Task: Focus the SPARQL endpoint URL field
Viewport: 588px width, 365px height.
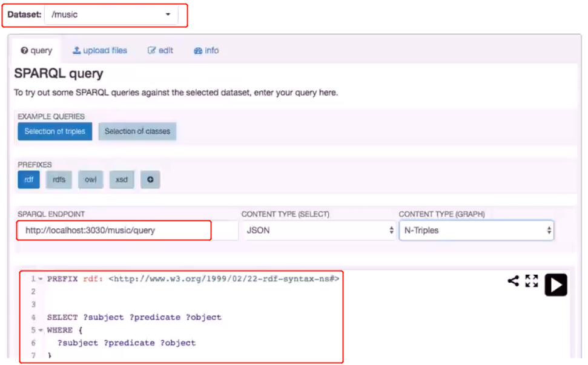Action: tap(128, 230)
